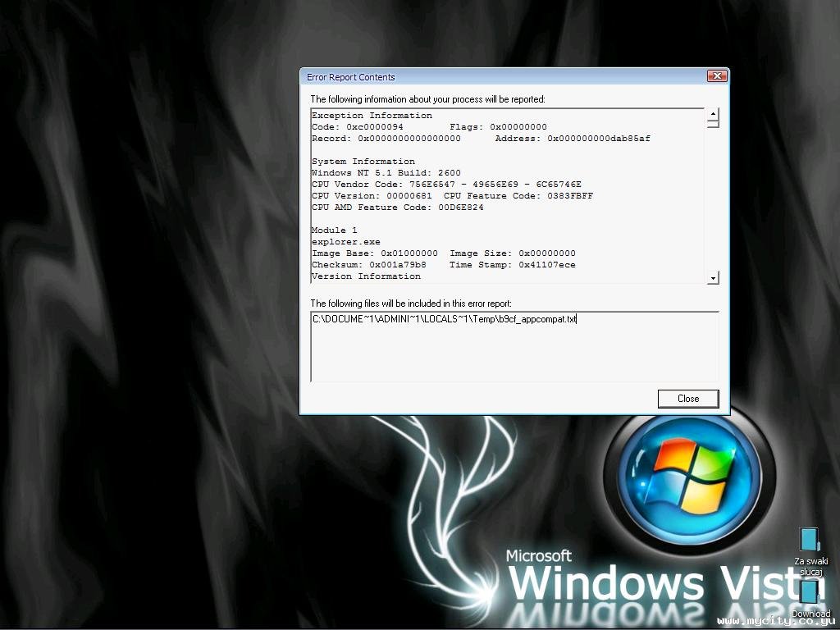
Task: Click 'Image Base: 0x01000000' text
Action: click(374, 253)
